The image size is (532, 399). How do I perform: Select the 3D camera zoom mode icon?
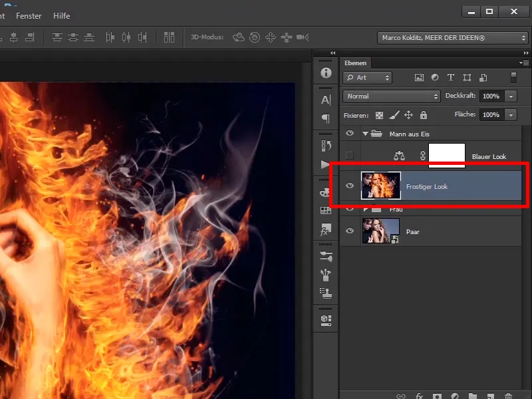(303, 37)
